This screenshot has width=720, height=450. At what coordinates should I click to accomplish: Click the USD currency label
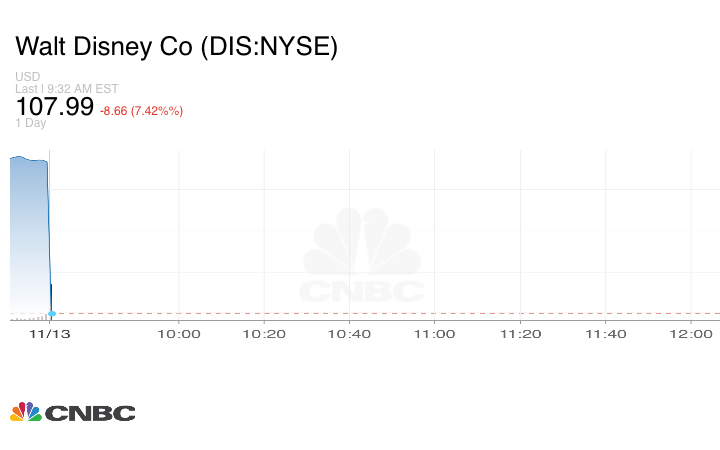point(28,77)
